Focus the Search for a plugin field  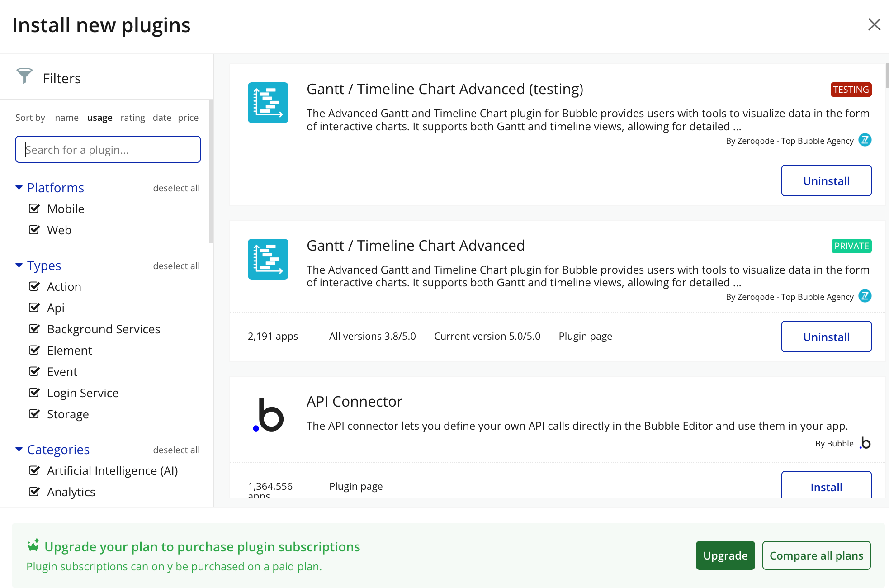click(108, 150)
